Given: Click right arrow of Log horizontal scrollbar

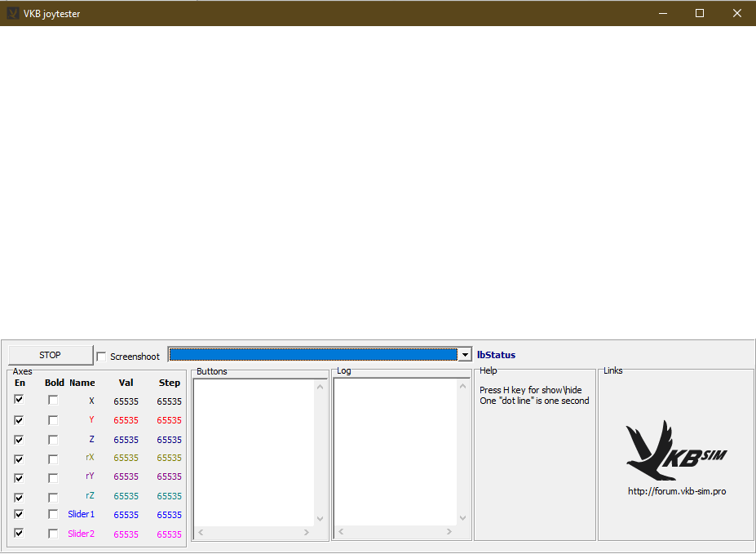Looking at the screenshot, I should click(x=450, y=533).
